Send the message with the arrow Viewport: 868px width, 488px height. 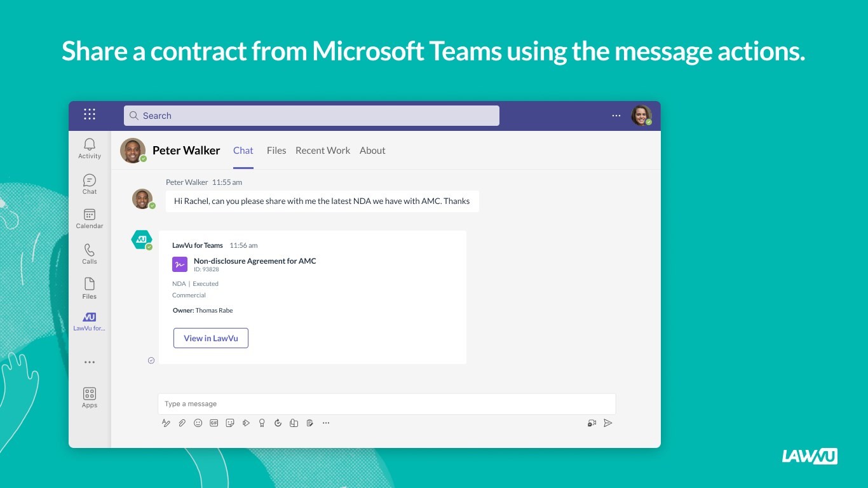[x=608, y=423]
